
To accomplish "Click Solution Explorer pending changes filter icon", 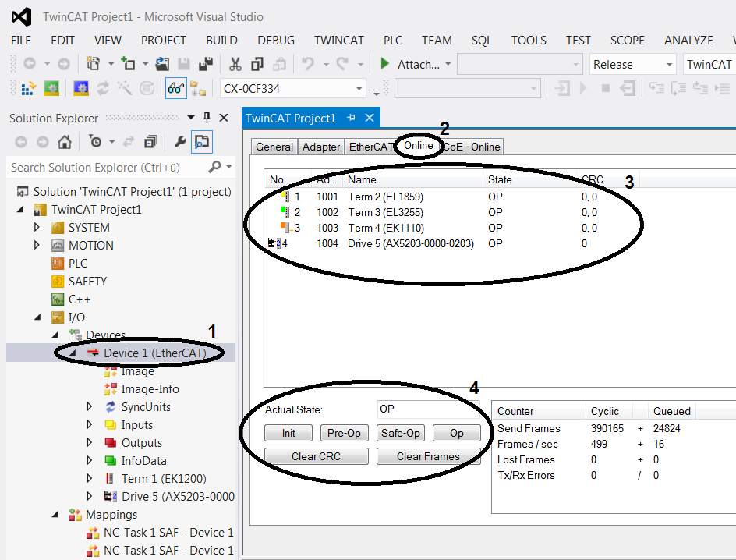I will 95,141.
